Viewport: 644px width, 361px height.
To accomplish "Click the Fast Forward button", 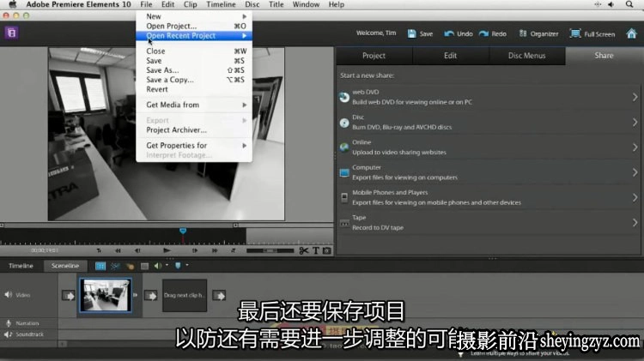I will pyautogui.click(x=215, y=250).
